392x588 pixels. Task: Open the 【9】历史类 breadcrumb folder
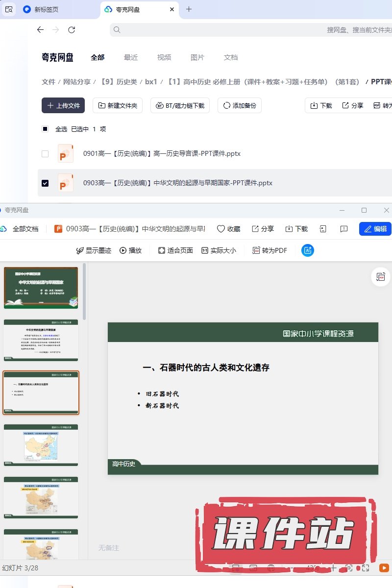[119, 82]
